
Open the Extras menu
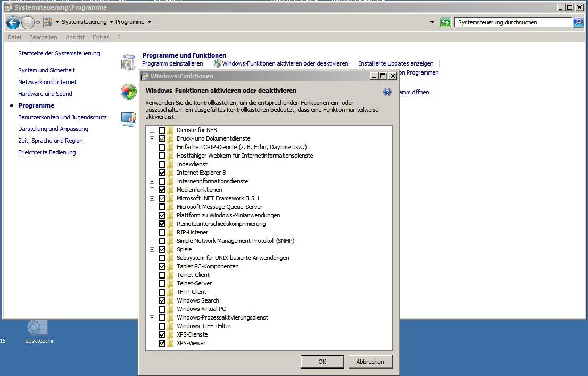pyautogui.click(x=101, y=37)
